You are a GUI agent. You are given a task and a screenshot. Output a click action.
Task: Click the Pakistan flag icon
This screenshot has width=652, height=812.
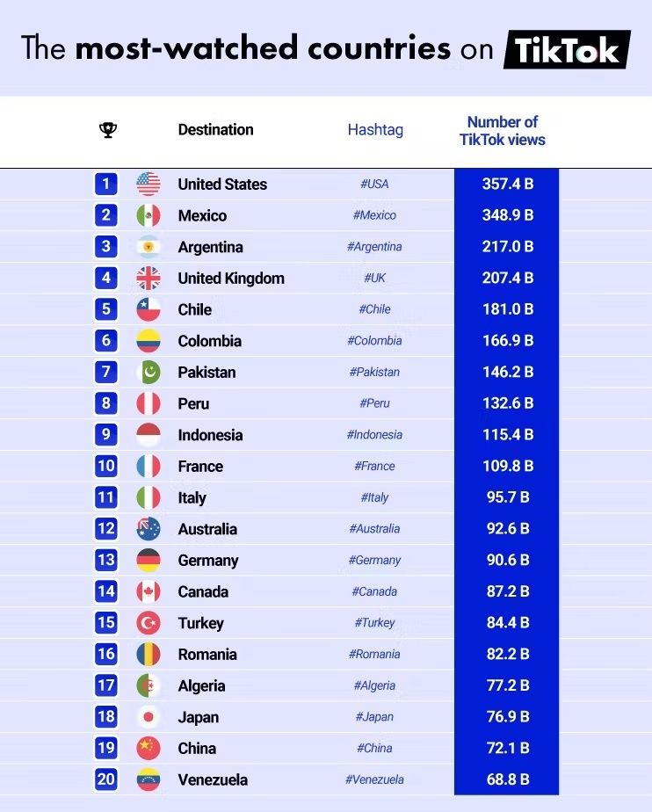pos(149,372)
